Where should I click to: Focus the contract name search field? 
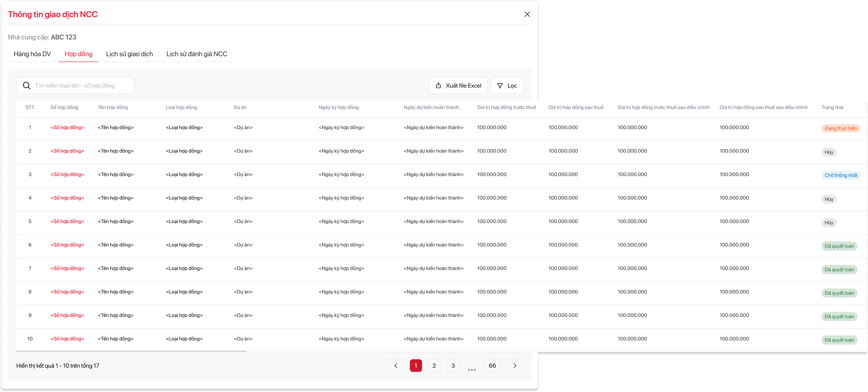pos(81,86)
